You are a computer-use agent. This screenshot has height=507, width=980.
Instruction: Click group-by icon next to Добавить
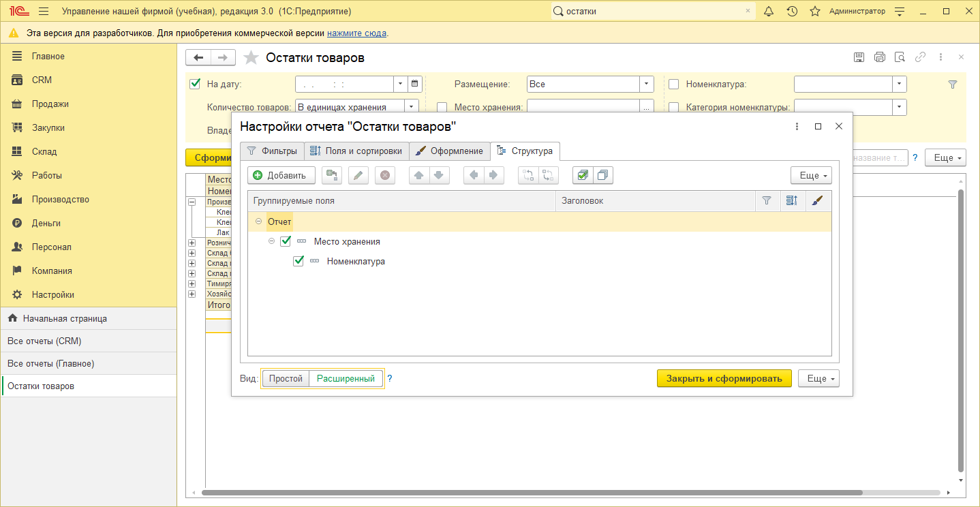point(331,175)
